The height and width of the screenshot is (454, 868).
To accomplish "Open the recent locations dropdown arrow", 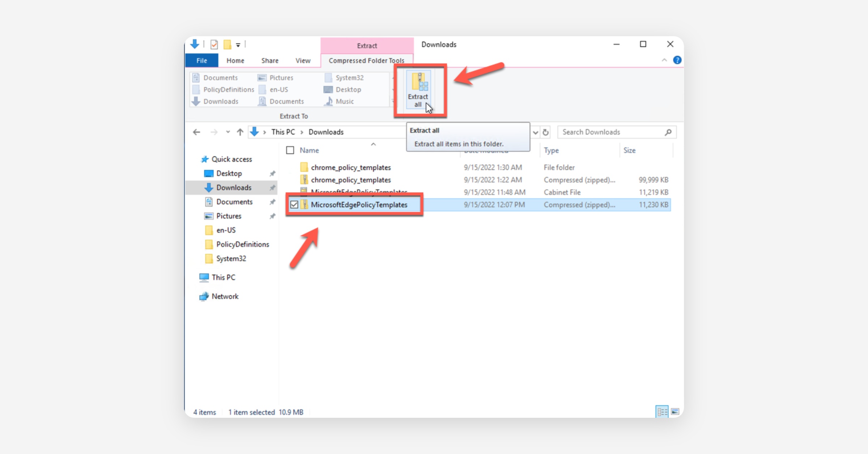I will coord(228,132).
